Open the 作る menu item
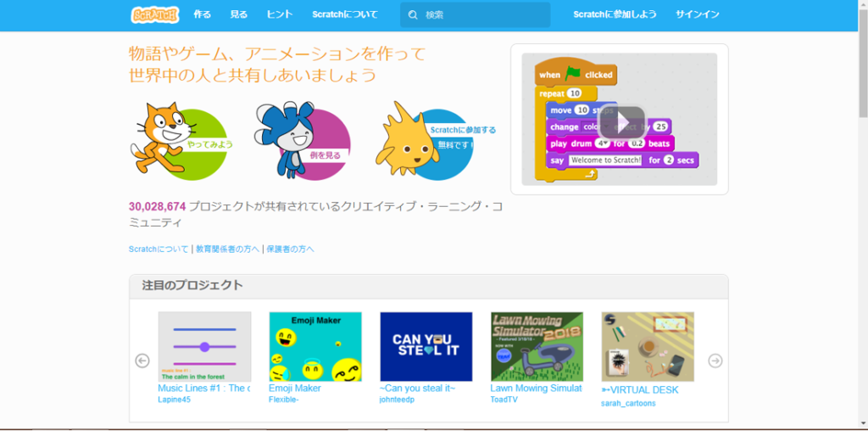 coord(202,14)
